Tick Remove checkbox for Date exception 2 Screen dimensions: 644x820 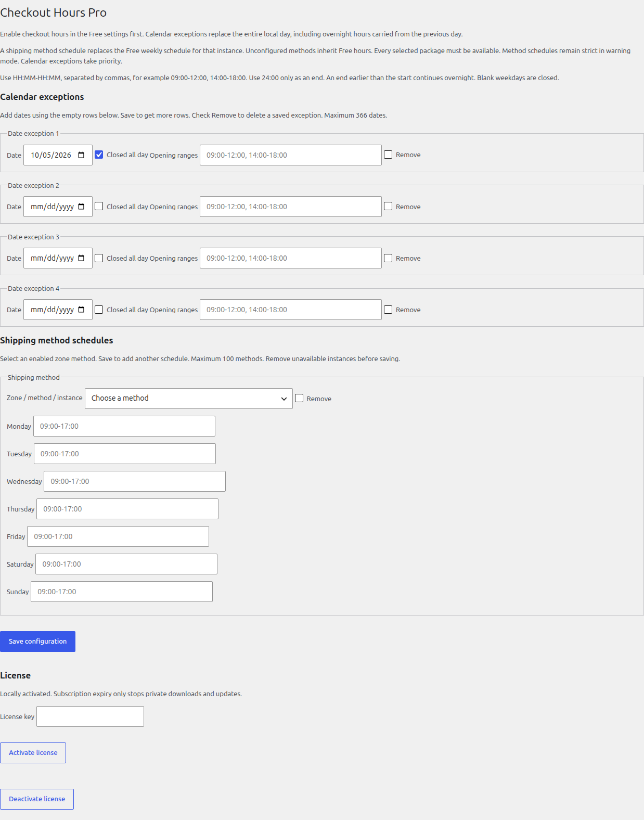pyautogui.click(x=388, y=206)
